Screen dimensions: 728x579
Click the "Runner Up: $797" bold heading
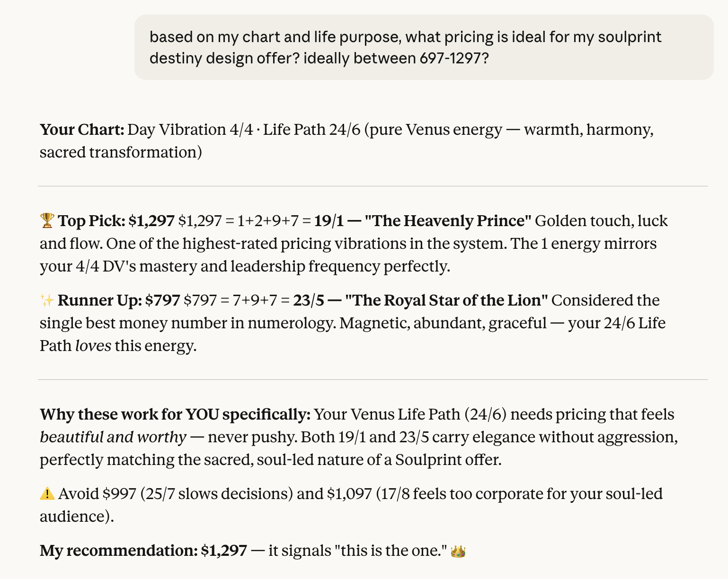(x=119, y=300)
